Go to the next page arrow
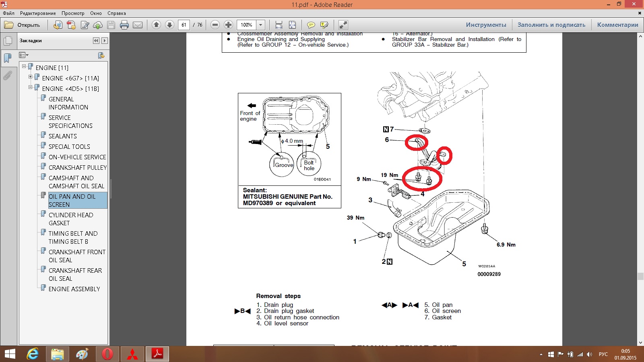Image resolution: width=644 pixels, height=362 pixels. pyautogui.click(x=169, y=25)
